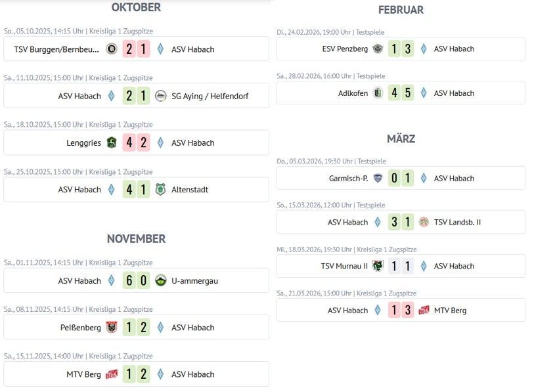Screen dimensions: 534x392
Task: Click the TSV Murnau II crest icon
Action: [x=378, y=266]
